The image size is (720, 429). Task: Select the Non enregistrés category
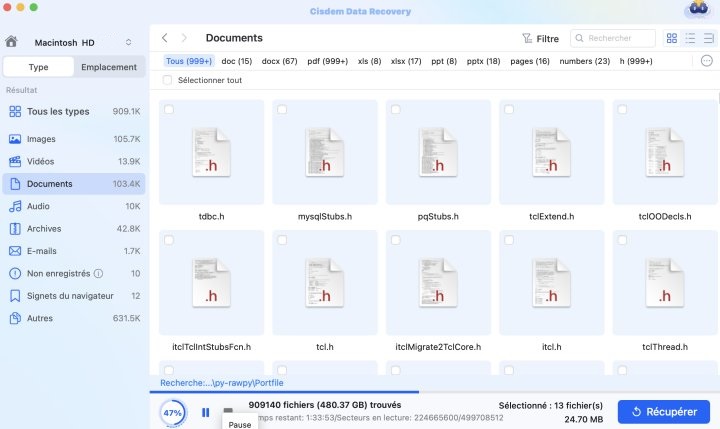tap(74, 273)
